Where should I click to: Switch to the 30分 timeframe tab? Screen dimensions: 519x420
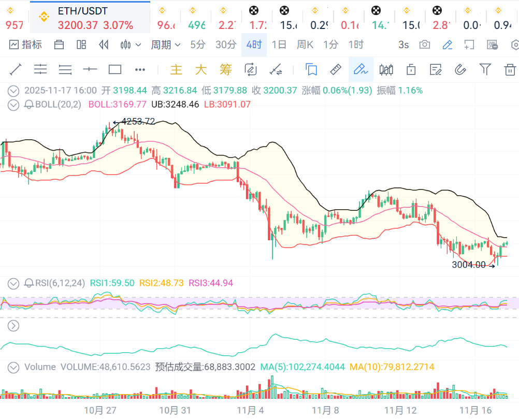click(225, 45)
